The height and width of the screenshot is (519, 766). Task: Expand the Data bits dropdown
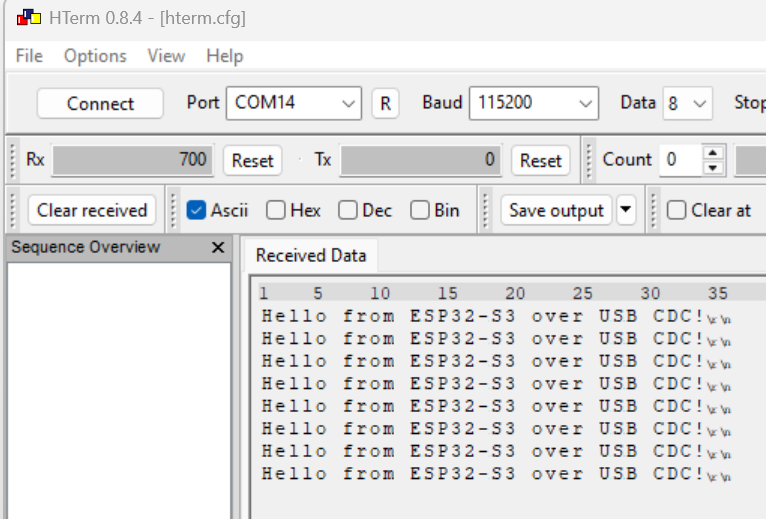pyautogui.click(x=699, y=103)
